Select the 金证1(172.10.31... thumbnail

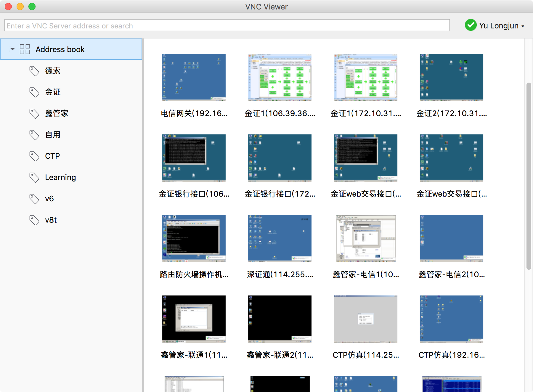tap(366, 77)
